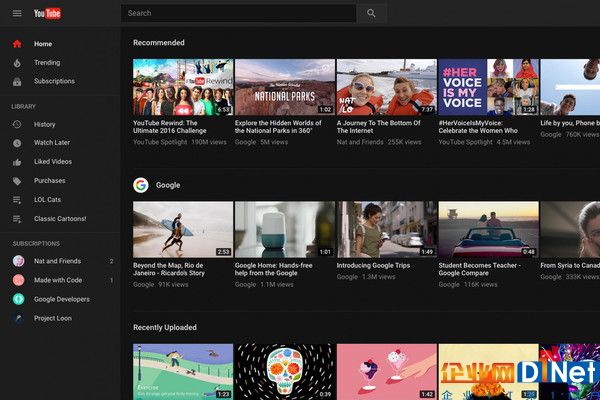
Task: Open Liked Videos in the sidebar
Action: click(x=53, y=162)
